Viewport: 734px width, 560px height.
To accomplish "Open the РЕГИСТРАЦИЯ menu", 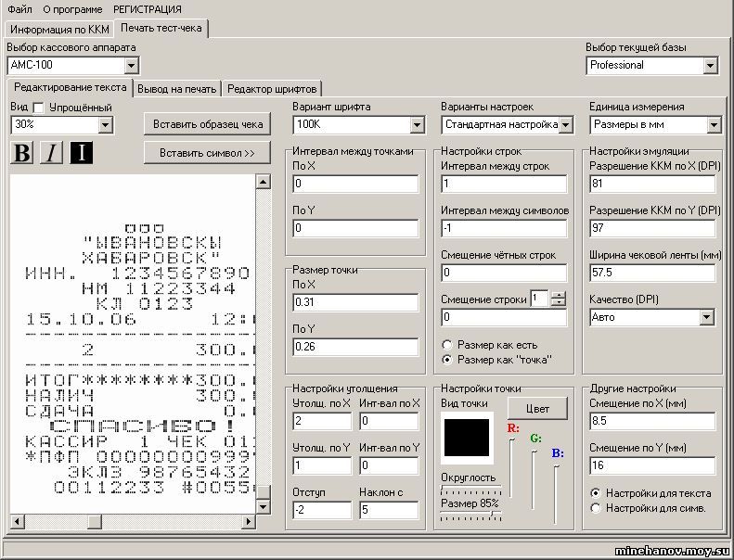I will pos(147,9).
